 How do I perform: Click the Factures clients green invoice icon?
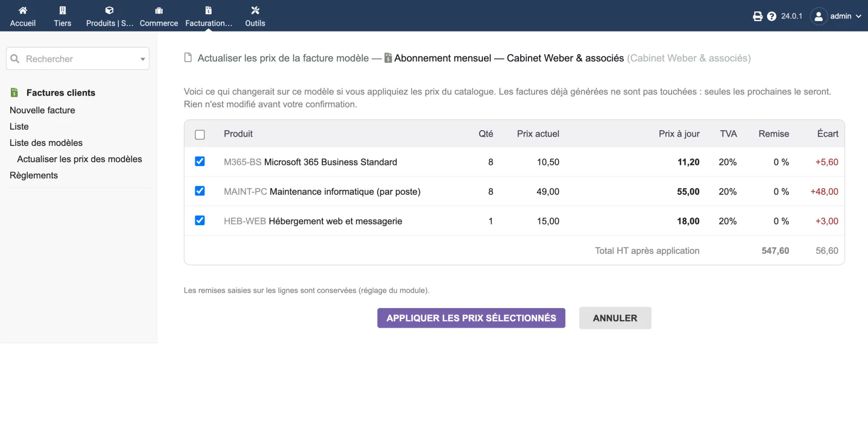(x=15, y=93)
